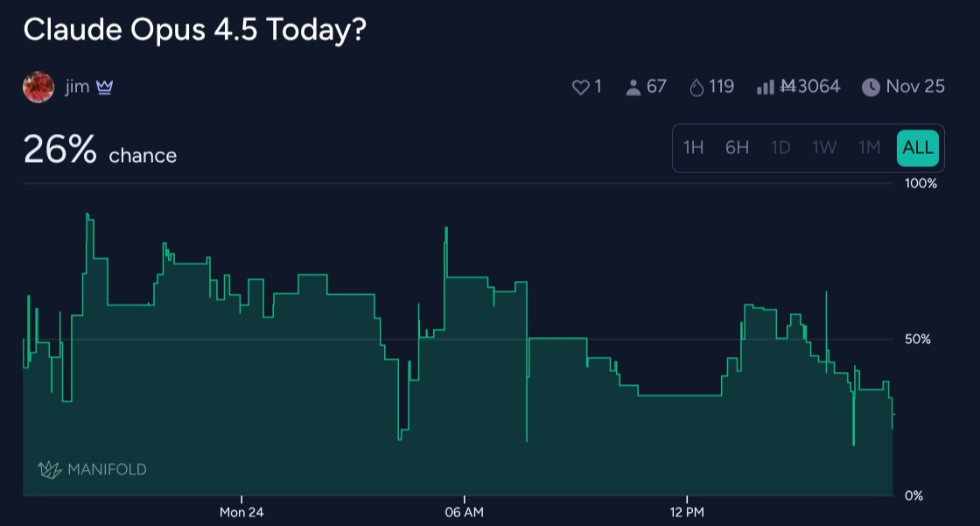
Task: Open jim's profile avatar
Action: pos(38,88)
